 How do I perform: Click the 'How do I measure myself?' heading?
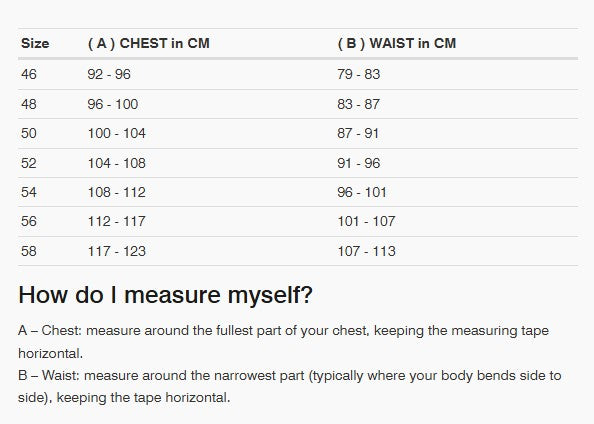(166, 295)
